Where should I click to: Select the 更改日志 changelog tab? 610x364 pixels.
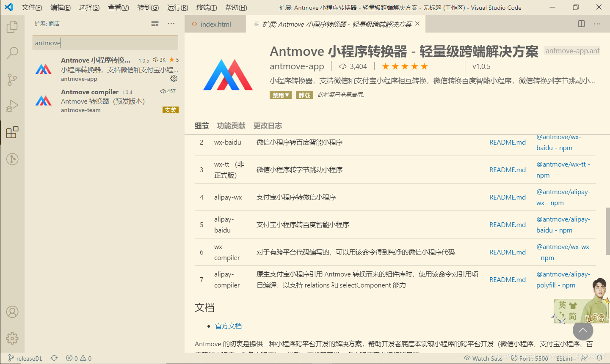pos(268,126)
